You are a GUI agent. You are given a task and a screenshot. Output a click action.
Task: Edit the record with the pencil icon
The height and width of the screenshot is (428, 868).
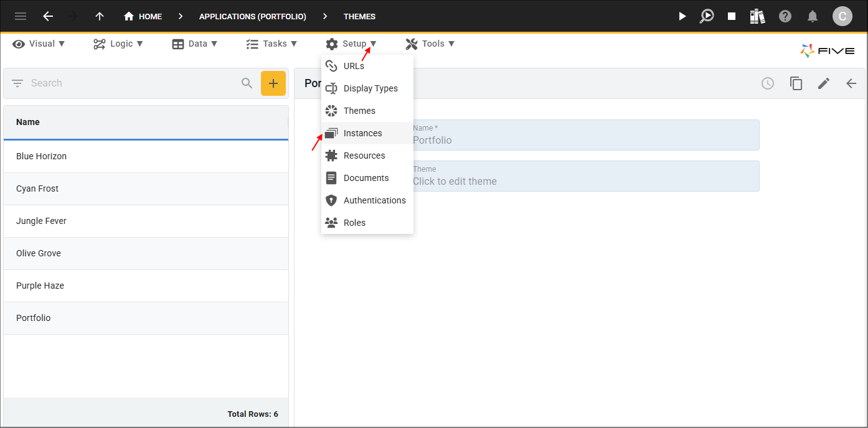click(x=824, y=83)
